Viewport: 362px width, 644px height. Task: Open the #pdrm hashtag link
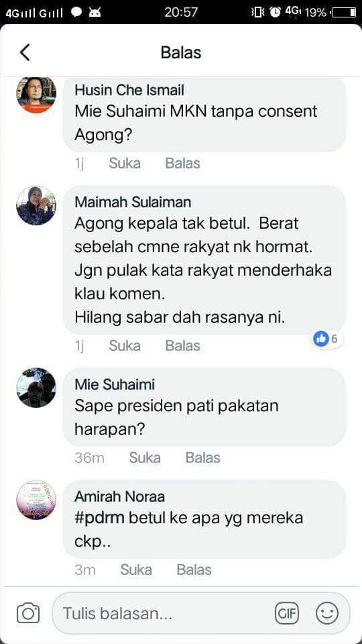pyautogui.click(x=99, y=517)
